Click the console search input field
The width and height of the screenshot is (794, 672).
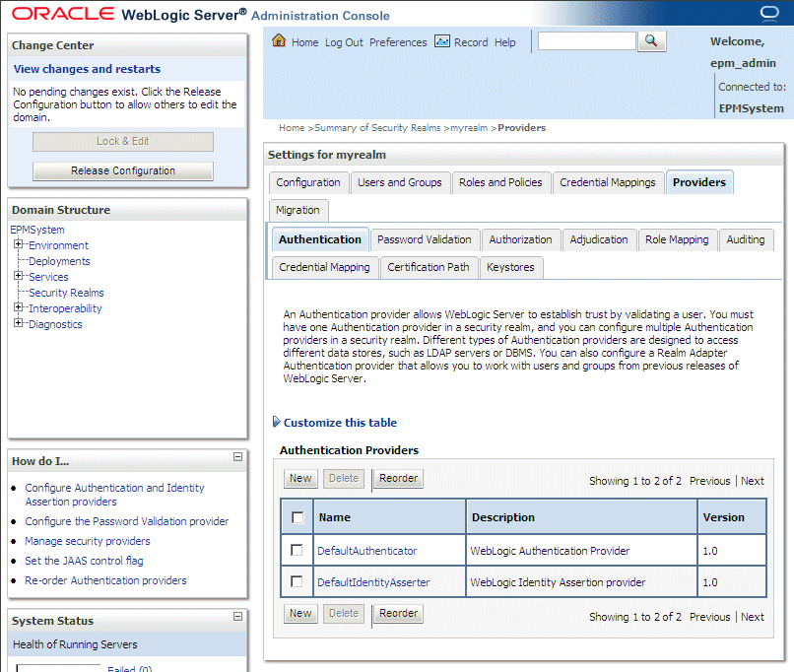coord(586,41)
